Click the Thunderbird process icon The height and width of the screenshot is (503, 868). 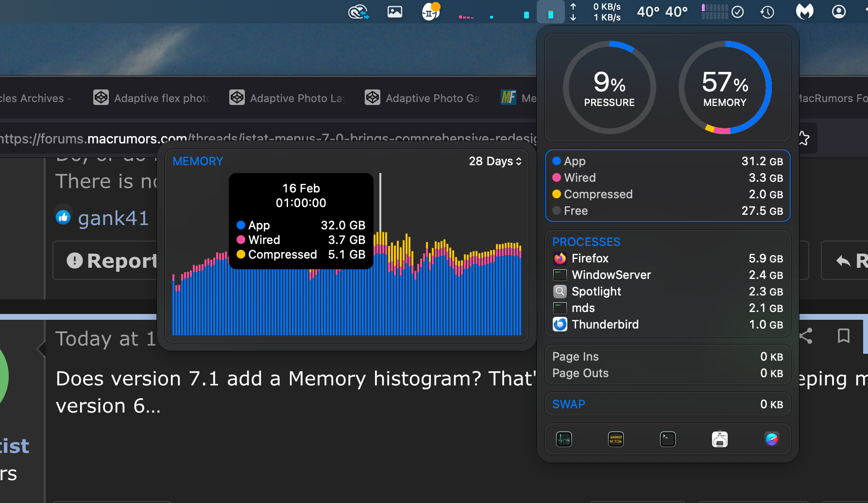(x=560, y=325)
